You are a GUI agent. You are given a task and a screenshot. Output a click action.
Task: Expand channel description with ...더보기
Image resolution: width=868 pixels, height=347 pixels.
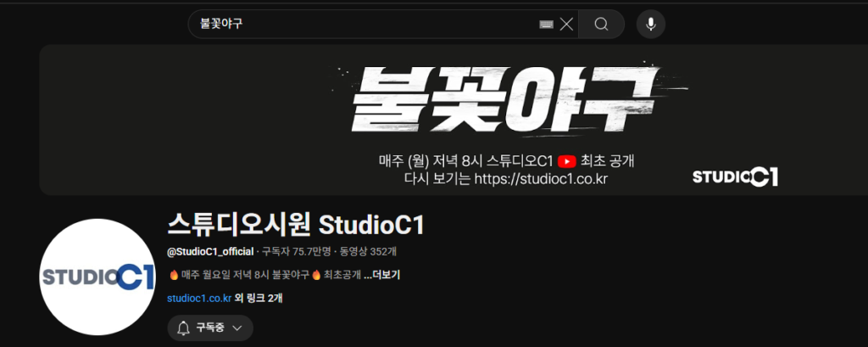(x=382, y=275)
